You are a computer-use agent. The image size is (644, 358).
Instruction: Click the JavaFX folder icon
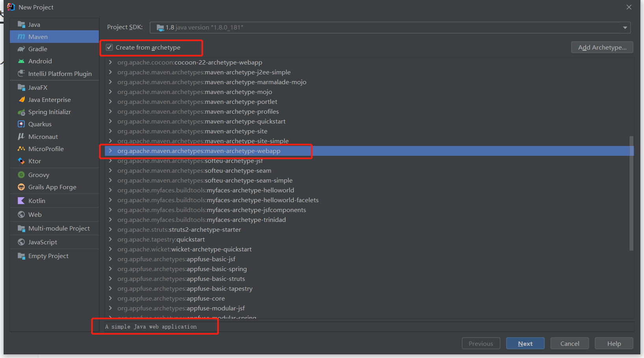click(x=21, y=87)
